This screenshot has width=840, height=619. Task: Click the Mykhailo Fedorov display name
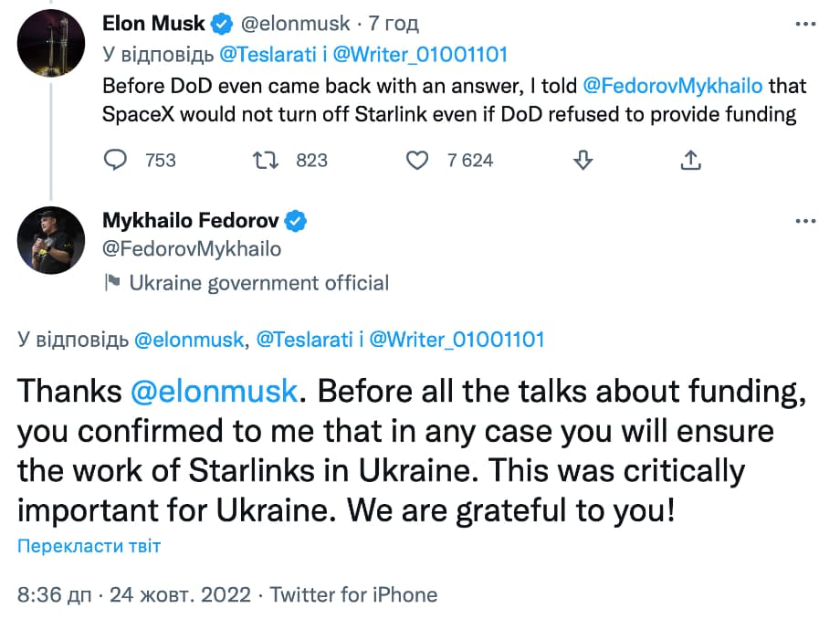pos(192,220)
